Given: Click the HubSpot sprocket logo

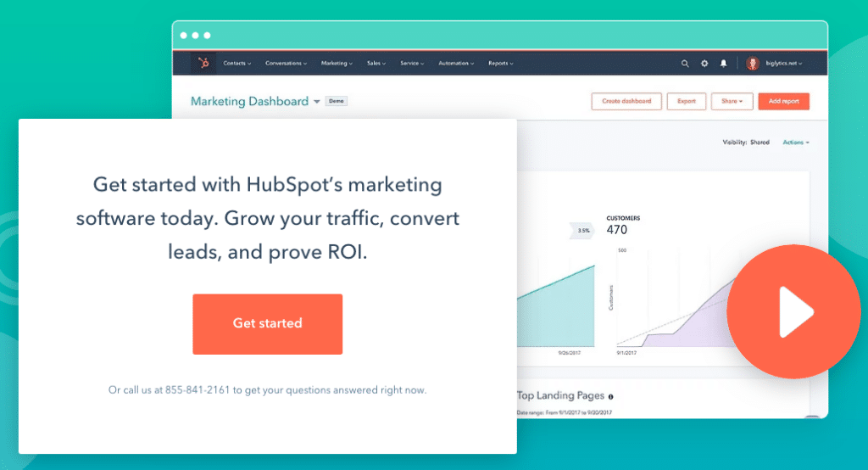Looking at the screenshot, I should tap(203, 63).
